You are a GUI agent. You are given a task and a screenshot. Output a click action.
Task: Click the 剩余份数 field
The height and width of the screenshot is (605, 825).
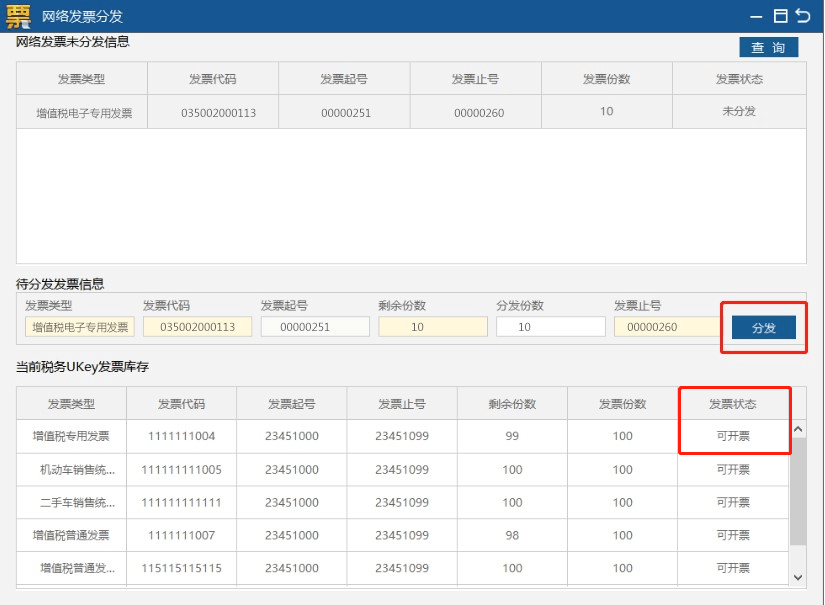tap(433, 327)
